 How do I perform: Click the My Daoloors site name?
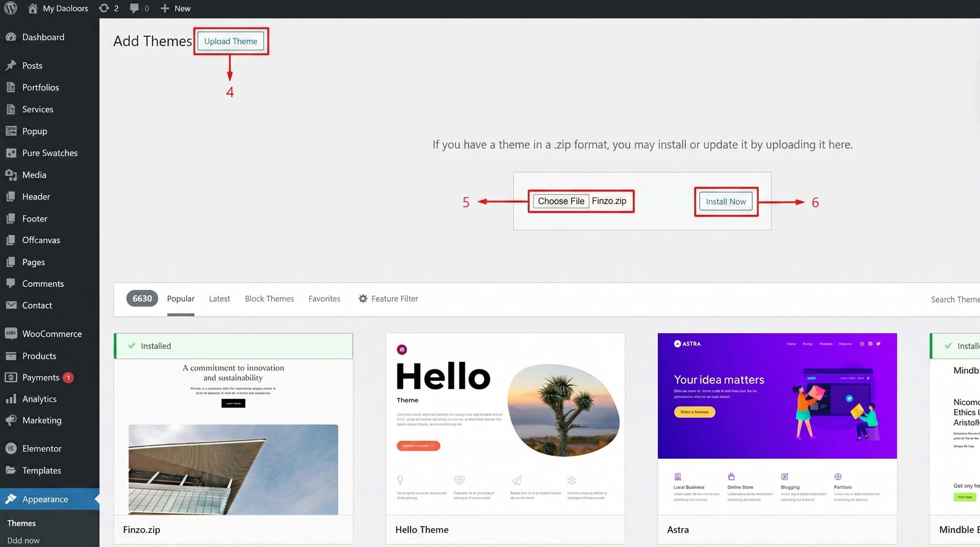pyautogui.click(x=66, y=9)
